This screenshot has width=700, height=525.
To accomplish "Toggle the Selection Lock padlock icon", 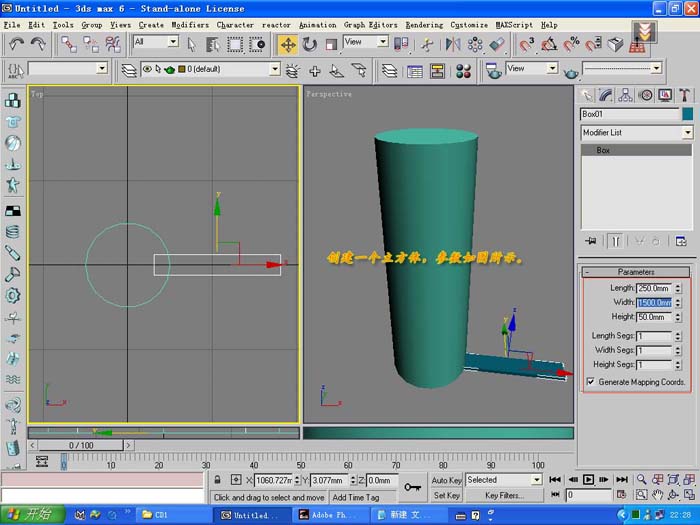I will coord(217,480).
